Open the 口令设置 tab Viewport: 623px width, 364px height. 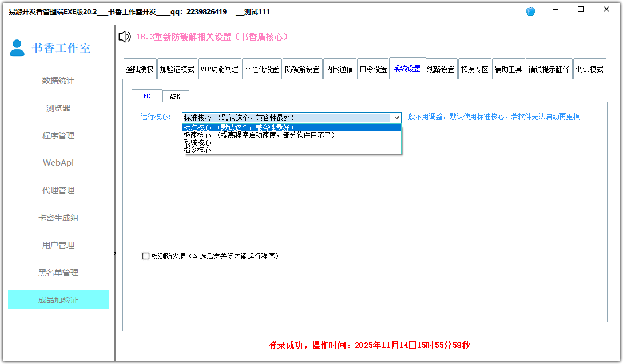point(374,68)
